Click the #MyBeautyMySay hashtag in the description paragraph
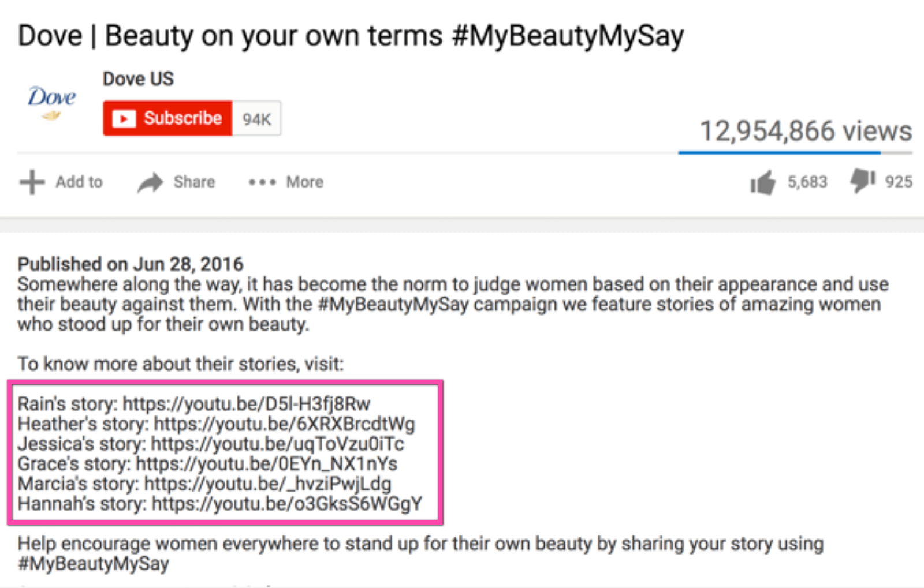Screen dimensions: 924x588 click(x=393, y=304)
